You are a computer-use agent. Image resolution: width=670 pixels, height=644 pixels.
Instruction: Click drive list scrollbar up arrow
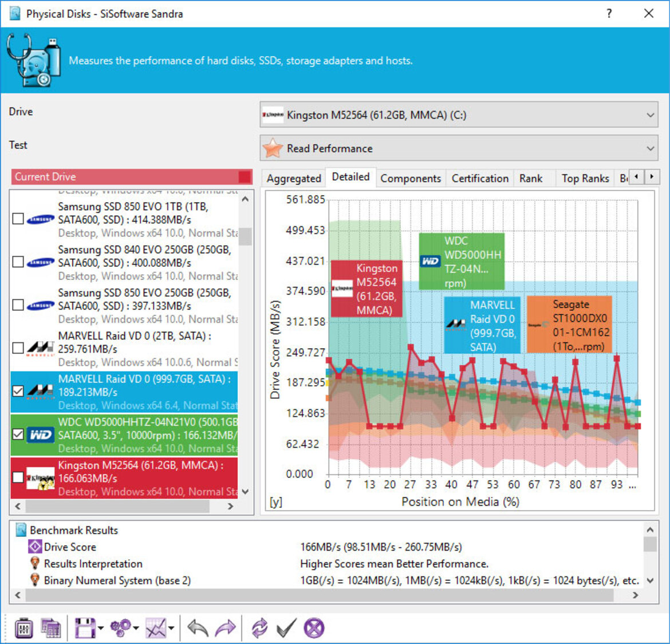click(x=245, y=199)
